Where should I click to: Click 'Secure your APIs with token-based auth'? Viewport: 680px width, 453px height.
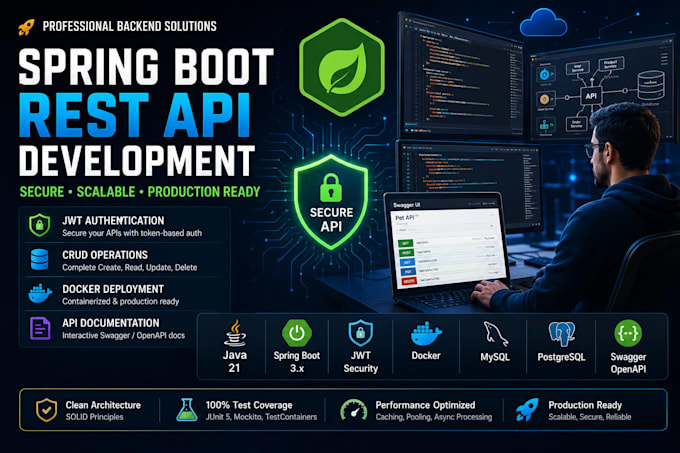click(x=132, y=233)
